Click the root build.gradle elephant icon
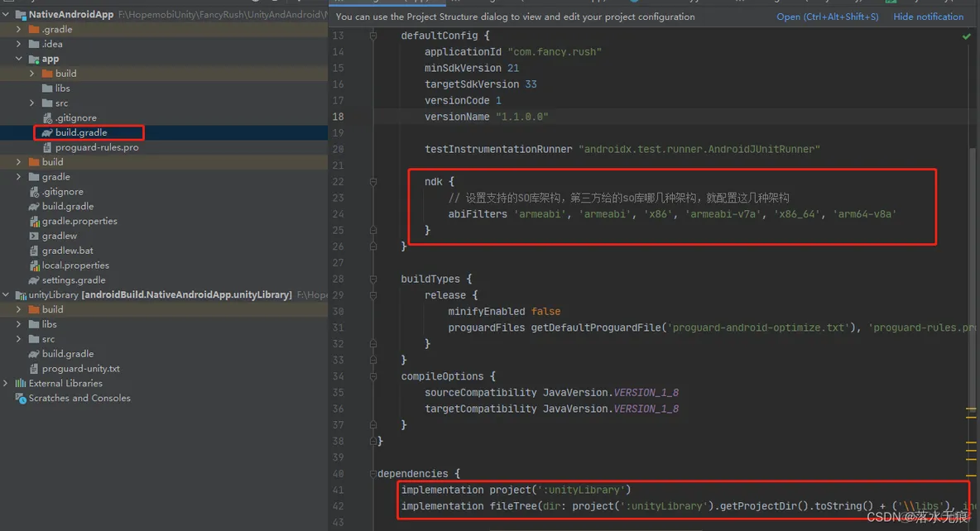Image resolution: width=980 pixels, height=531 pixels. 34,206
